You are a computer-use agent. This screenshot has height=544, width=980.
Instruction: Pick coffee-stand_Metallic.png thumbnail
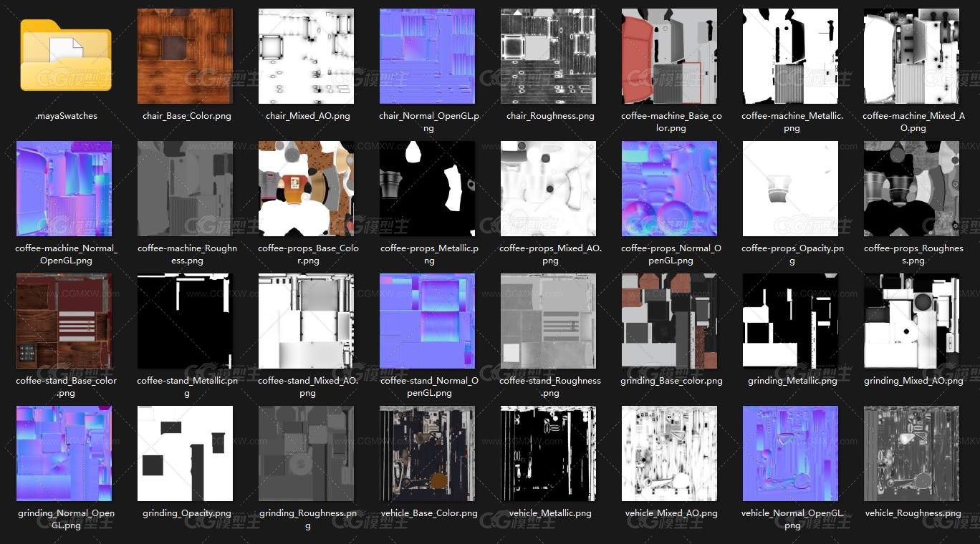tap(186, 321)
